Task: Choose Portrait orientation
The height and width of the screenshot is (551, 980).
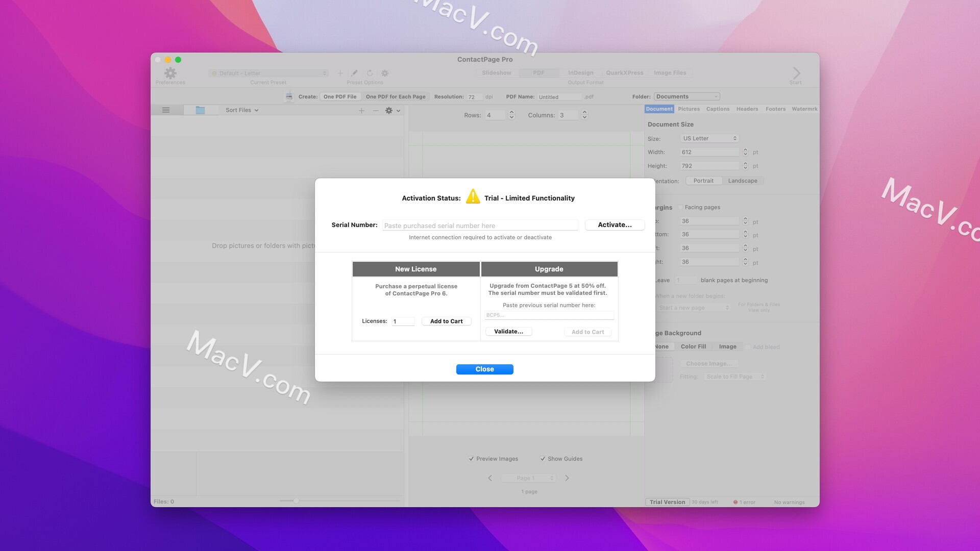Action: (x=703, y=181)
